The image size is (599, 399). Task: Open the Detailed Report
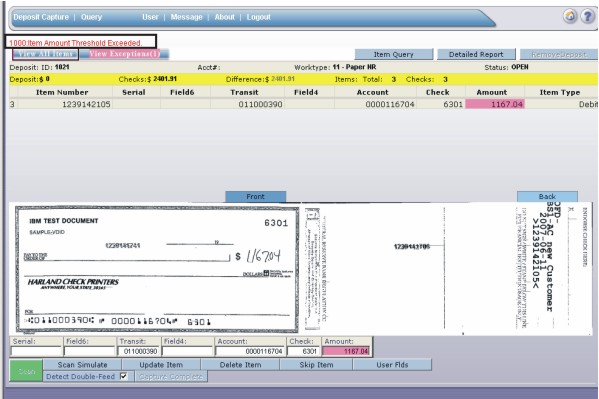click(x=476, y=54)
